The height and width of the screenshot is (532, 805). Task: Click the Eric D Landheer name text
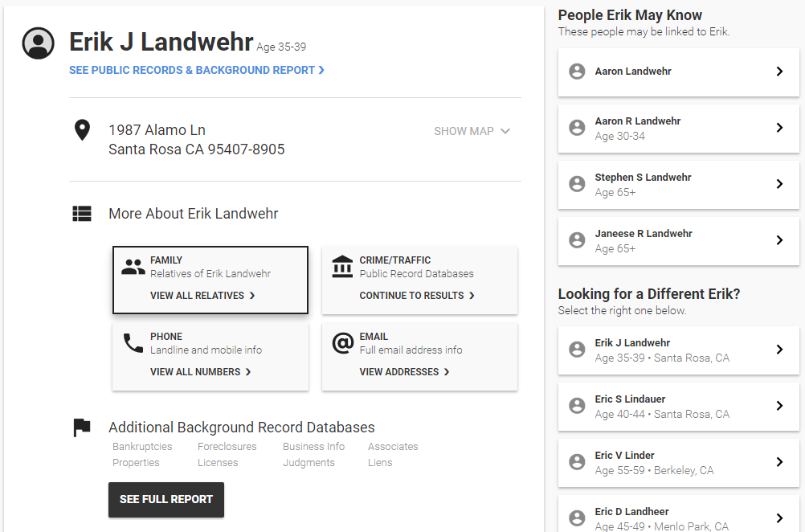631,511
